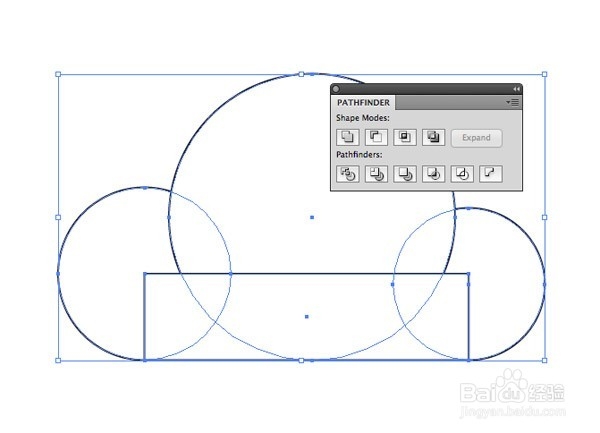Click the Expand button in Pathfinder
This screenshot has height=433, width=600.
(476, 138)
